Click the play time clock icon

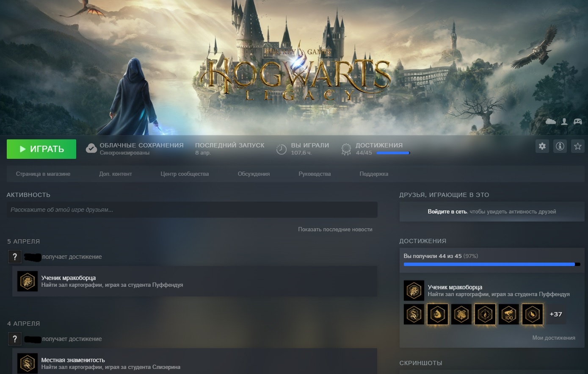[282, 149]
